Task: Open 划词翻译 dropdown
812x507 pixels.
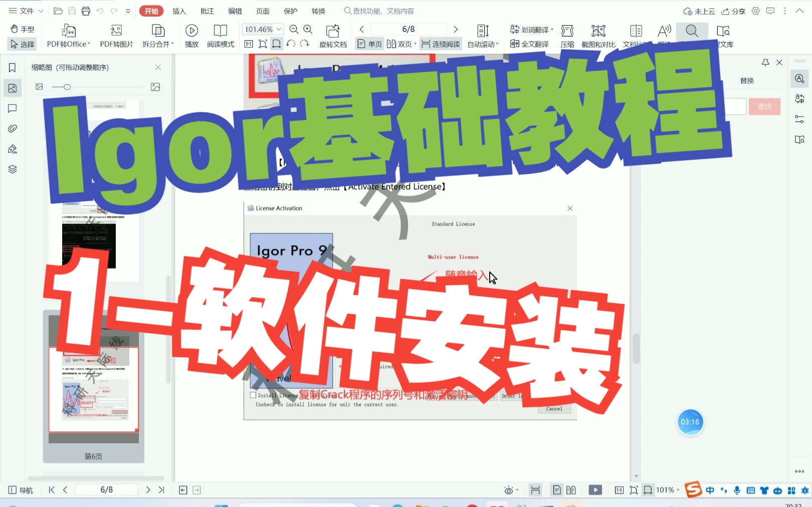Action: click(531, 29)
